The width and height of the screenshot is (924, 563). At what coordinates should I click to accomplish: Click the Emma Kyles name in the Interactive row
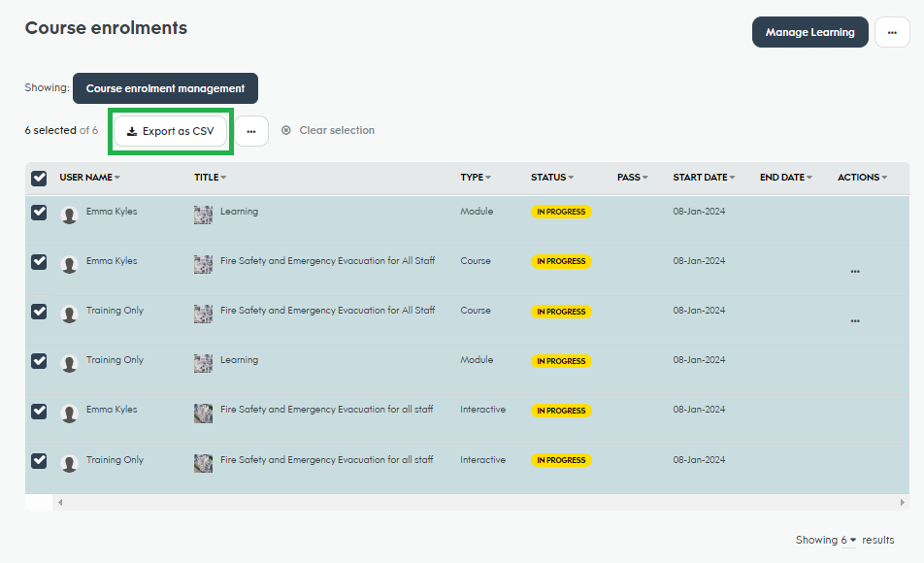pos(112,409)
